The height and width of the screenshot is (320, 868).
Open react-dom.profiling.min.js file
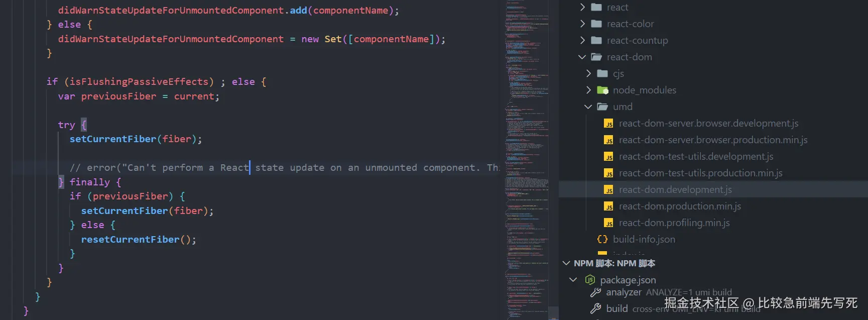coord(674,223)
